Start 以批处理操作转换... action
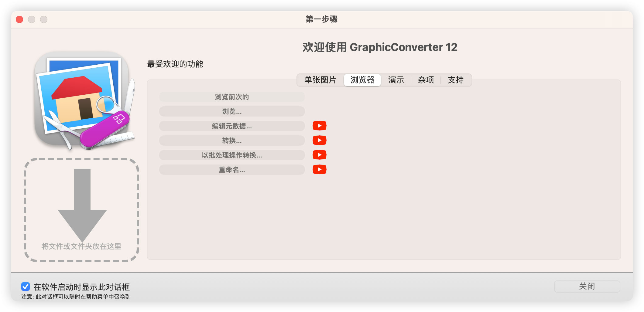644x312 pixels. point(232,155)
